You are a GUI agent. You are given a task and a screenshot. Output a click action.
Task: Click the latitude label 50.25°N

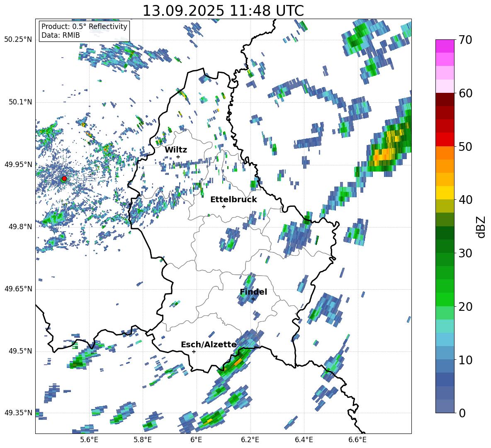click(x=18, y=40)
